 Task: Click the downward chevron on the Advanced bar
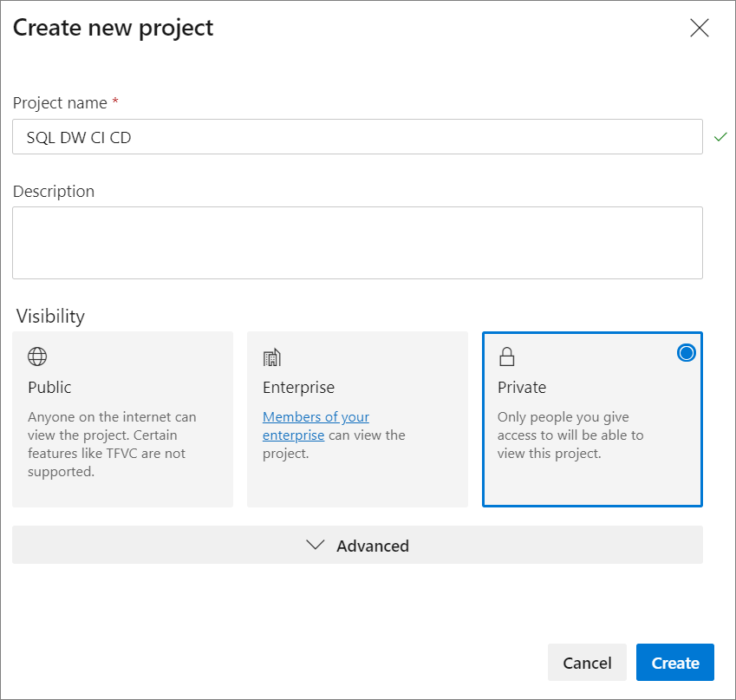[316, 546]
